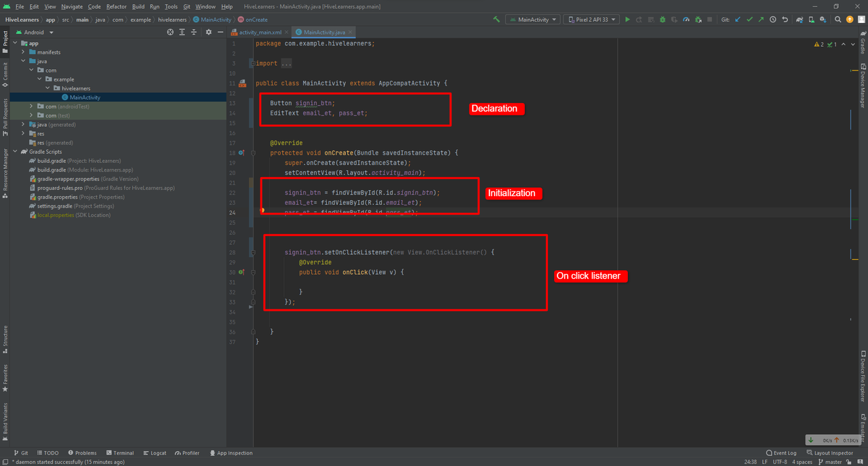The width and height of the screenshot is (868, 466).
Task: Open the Profiler tool window
Action: click(187, 452)
